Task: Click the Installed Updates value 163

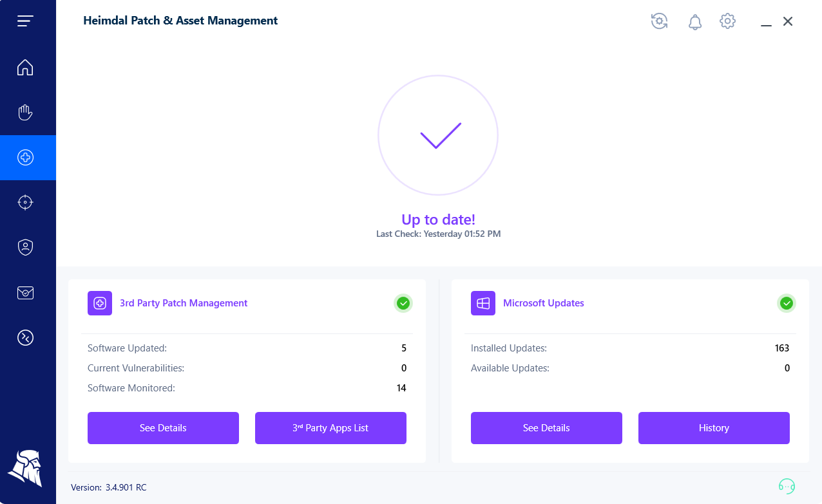Action: pyautogui.click(x=782, y=348)
